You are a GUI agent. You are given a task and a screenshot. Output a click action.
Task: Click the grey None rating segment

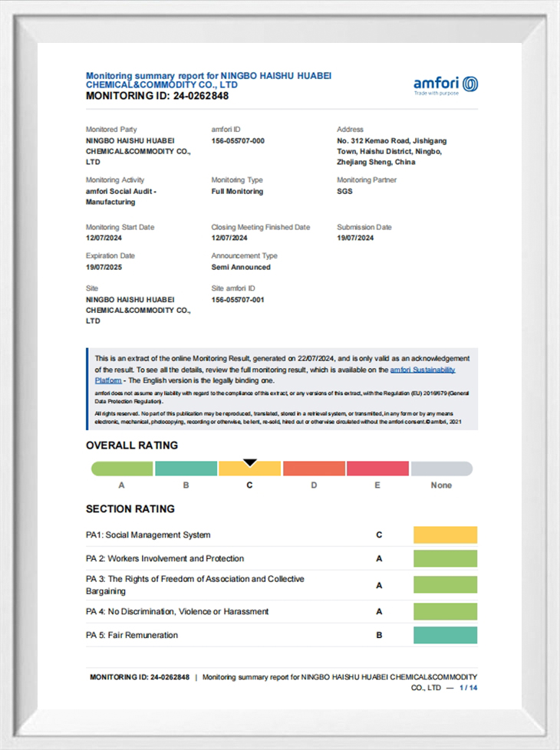[441, 469]
